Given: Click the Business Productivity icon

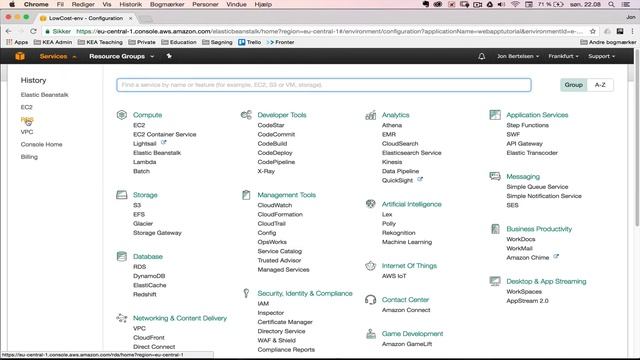Looking at the screenshot, I should [495, 229].
